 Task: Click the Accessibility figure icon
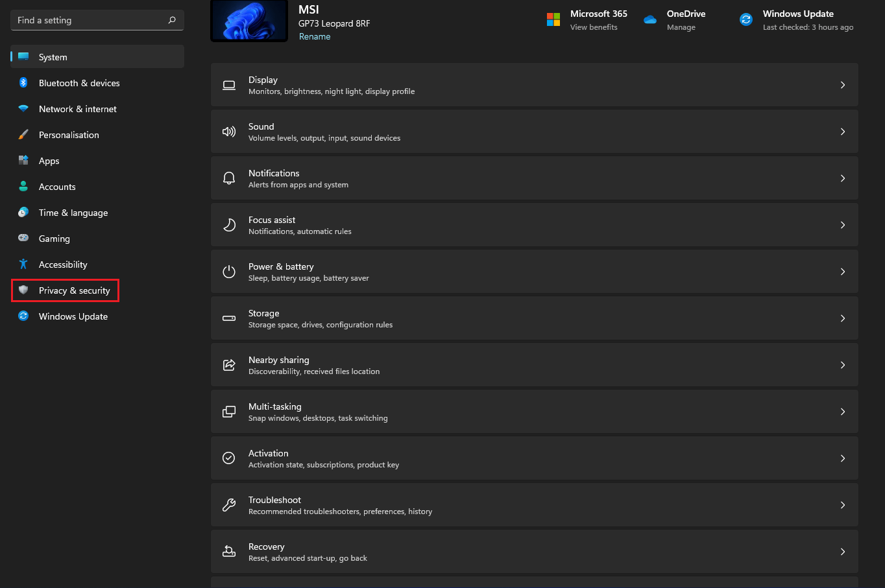coord(23,265)
